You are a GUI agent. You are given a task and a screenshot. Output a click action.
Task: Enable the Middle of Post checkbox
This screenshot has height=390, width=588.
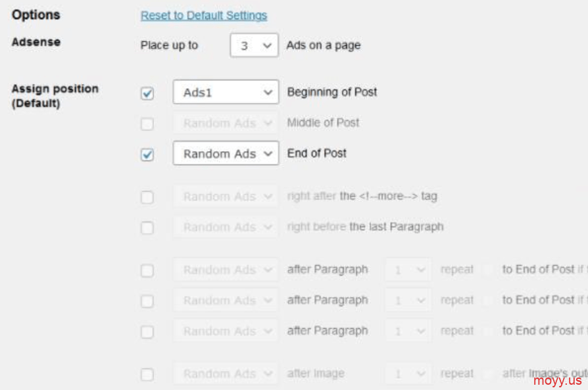coord(147,124)
